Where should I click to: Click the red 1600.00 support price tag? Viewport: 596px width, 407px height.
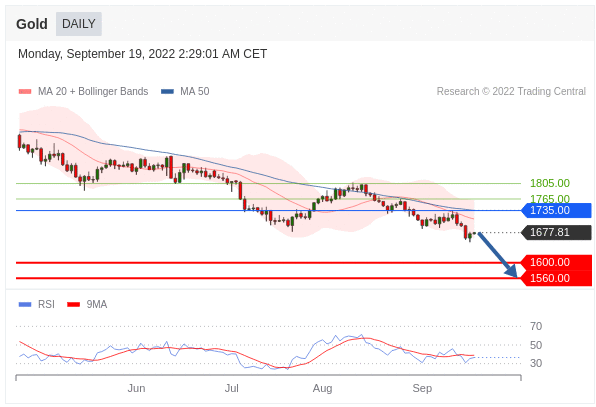[x=556, y=262]
